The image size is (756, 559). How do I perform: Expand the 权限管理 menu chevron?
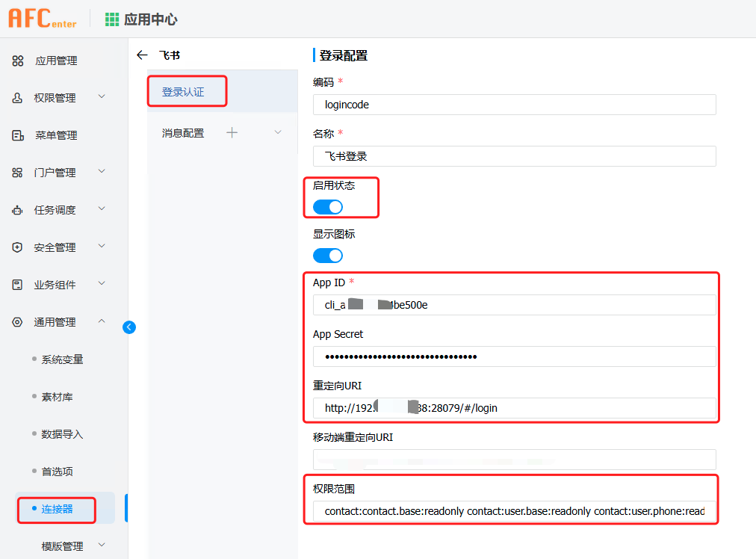102,96
